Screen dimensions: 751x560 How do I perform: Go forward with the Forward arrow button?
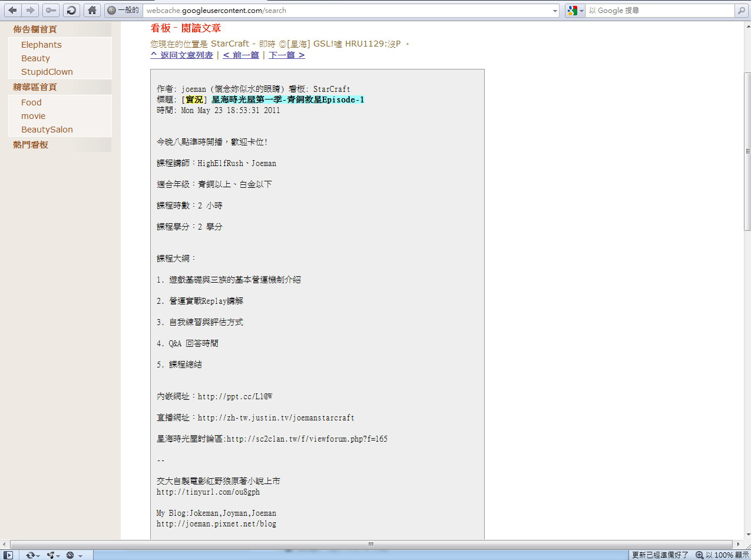point(31,10)
